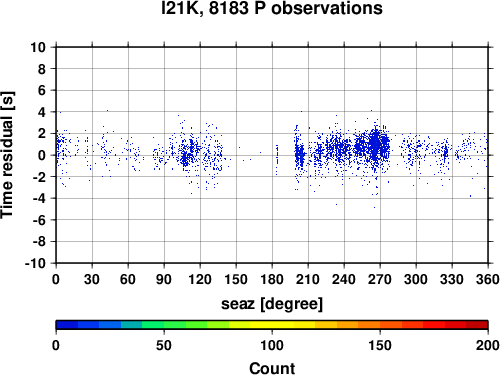Click the plot title 'I21K, 8183 P observations'
The image size is (500, 375).
pyautogui.click(x=272, y=8)
